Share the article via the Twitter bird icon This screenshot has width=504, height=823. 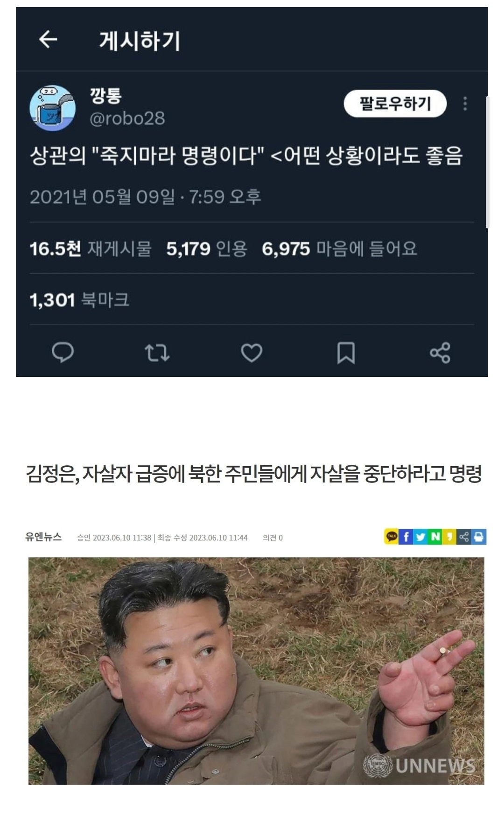click(420, 537)
